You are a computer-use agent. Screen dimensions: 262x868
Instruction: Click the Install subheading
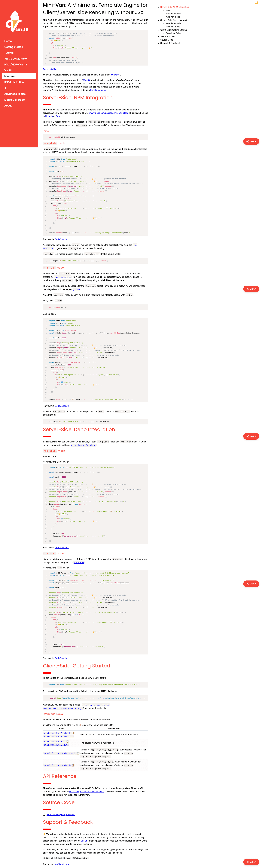pos(47,131)
